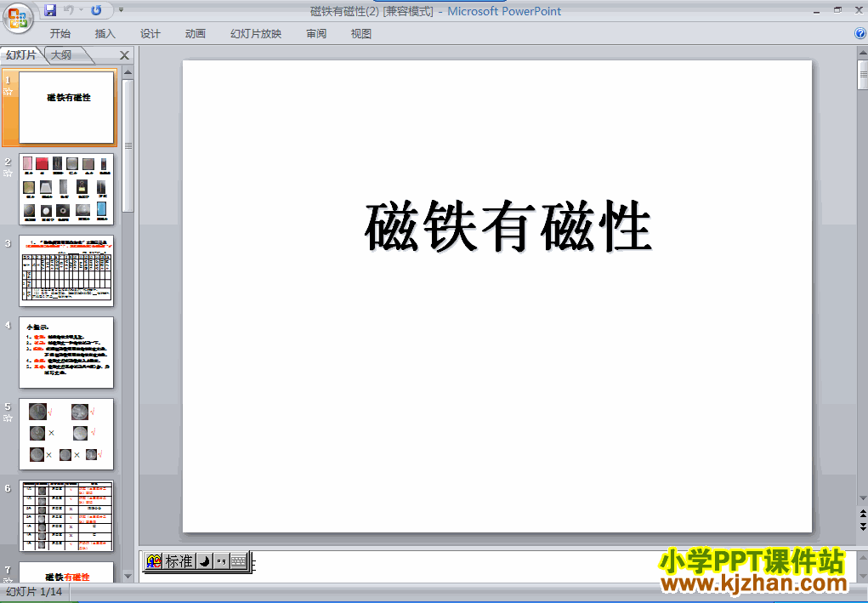Switch to the 大纲 pane tab
This screenshot has height=603, width=868.
62,54
